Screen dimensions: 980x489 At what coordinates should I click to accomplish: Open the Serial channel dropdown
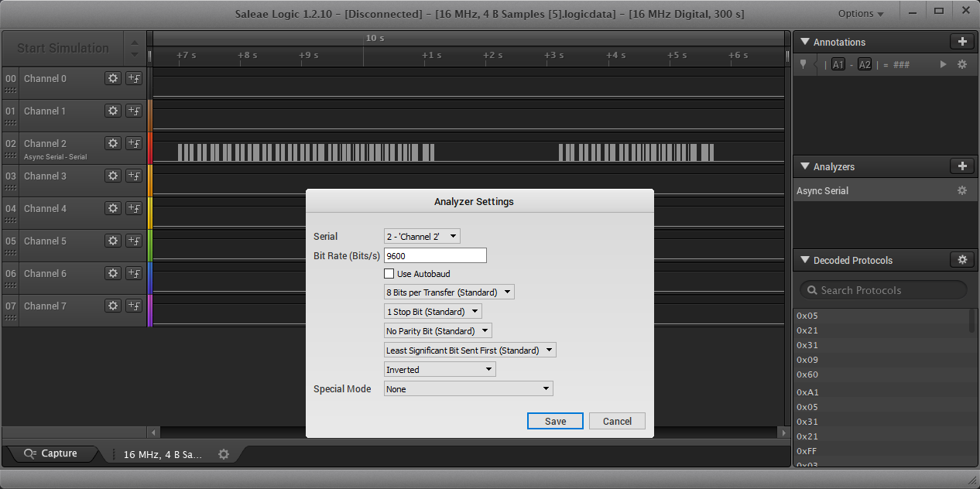point(422,236)
